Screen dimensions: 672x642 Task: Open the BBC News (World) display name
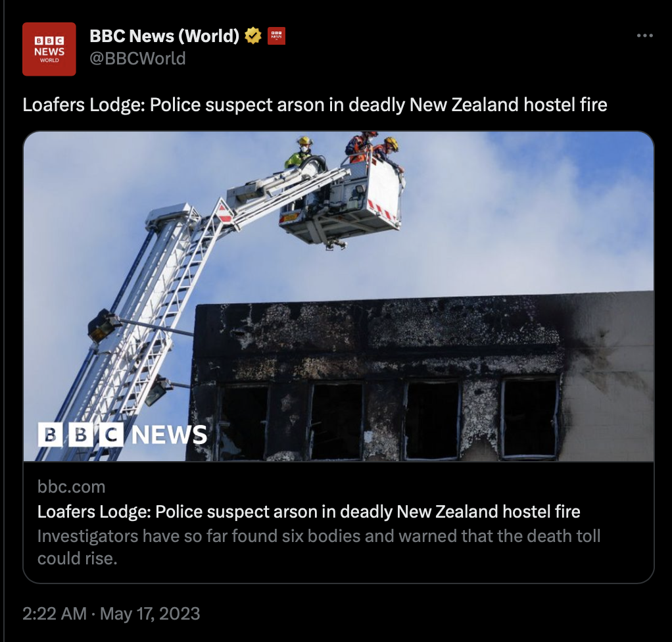164,36
